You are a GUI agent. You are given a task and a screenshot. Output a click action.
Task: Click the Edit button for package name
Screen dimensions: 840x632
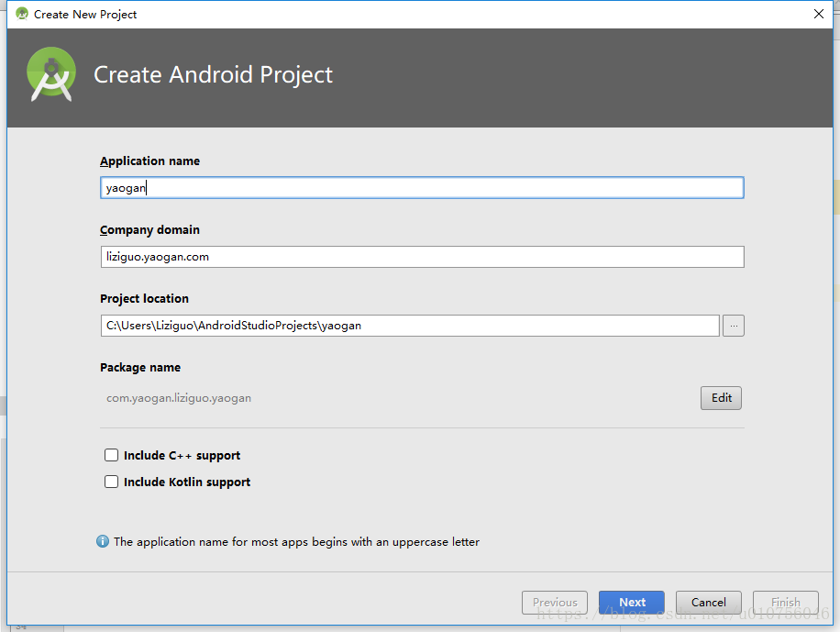point(721,398)
